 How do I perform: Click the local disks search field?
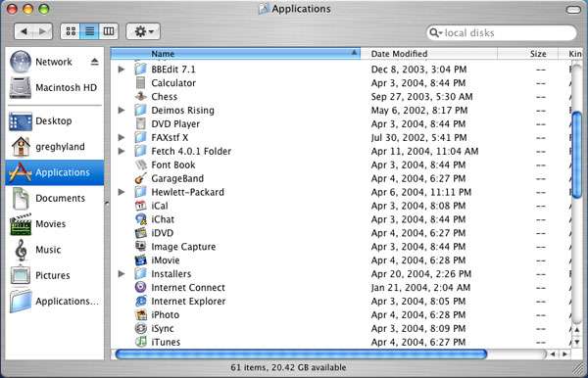pos(501,33)
